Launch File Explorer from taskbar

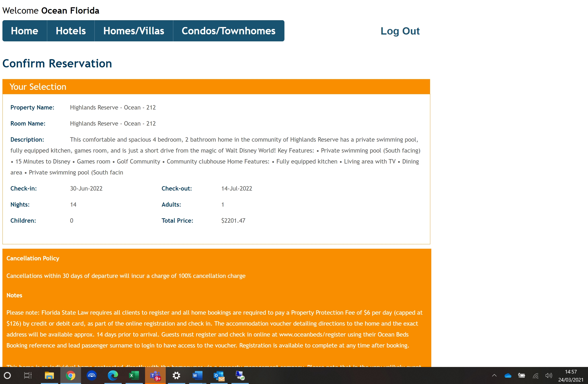click(49, 375)
